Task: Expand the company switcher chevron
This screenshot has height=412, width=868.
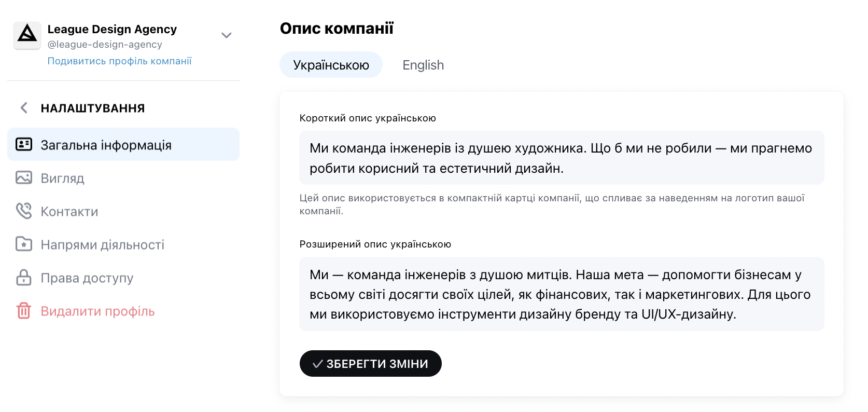Action: [x=226, y=35]
